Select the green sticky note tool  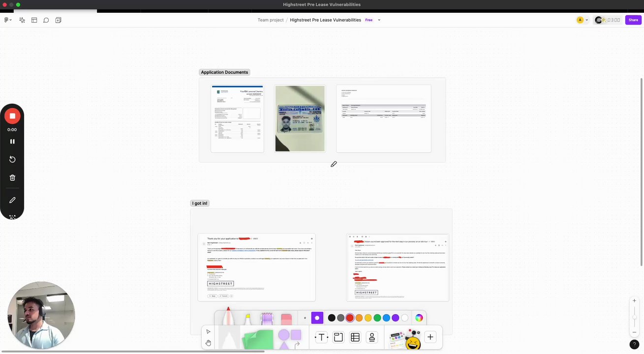(257, 339)
